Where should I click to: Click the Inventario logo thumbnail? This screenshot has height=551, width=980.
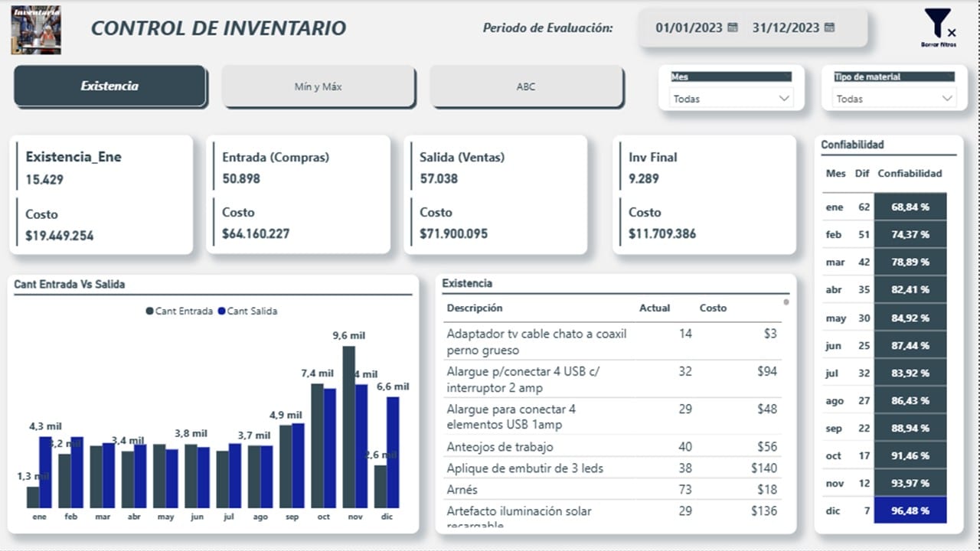(x=35, y=29)
